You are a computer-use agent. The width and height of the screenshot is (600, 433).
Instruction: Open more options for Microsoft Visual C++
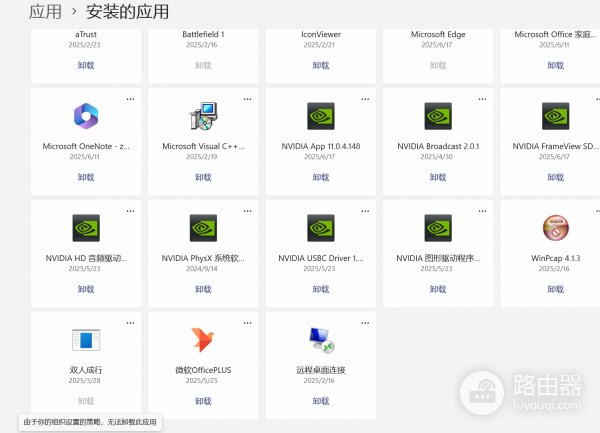click(248, 99)
